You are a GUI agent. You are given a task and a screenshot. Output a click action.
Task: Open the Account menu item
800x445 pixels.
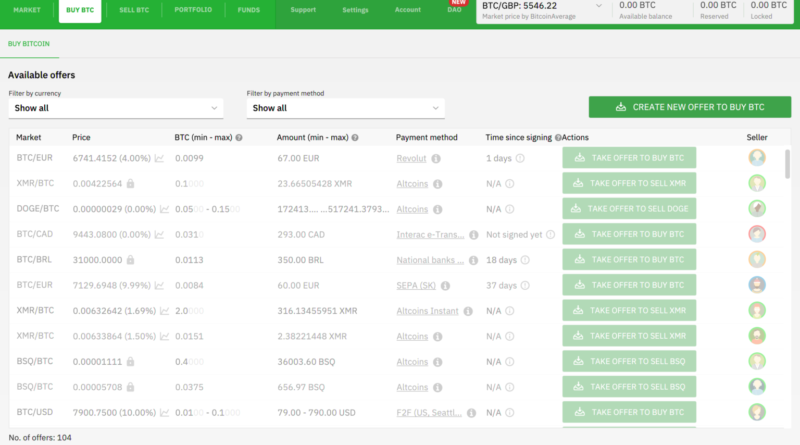pyautogui.click(x=408, y=10)
